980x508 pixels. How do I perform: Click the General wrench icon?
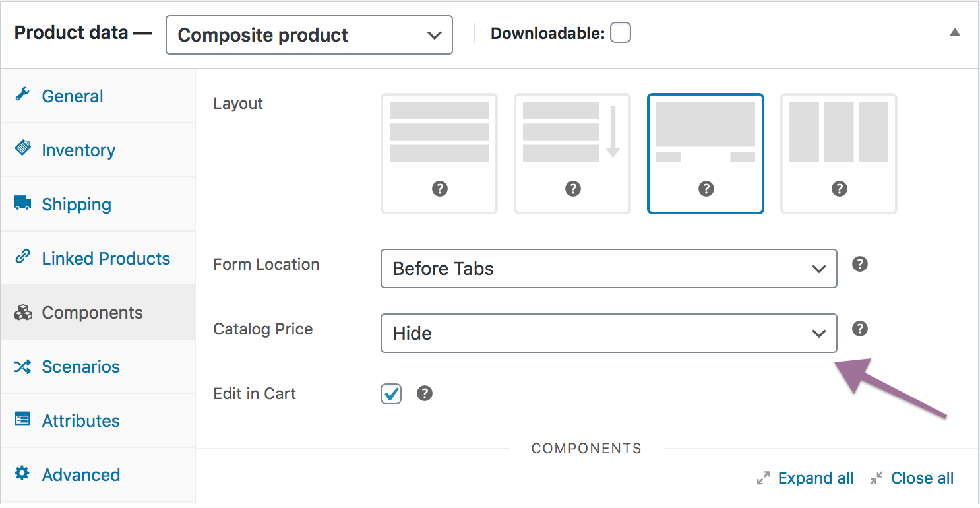[22, 94]
